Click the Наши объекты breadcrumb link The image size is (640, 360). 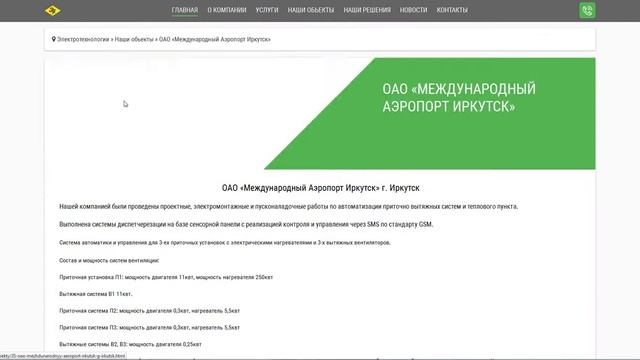(134, 40)
